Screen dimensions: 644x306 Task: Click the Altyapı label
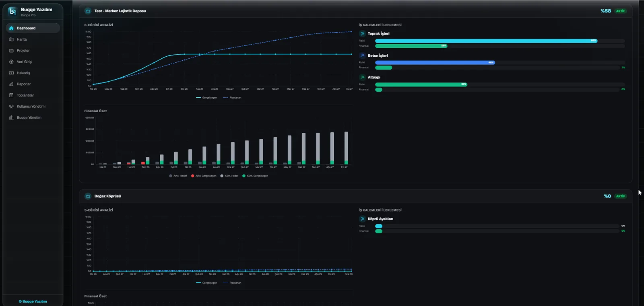click(x=374, y=77)
